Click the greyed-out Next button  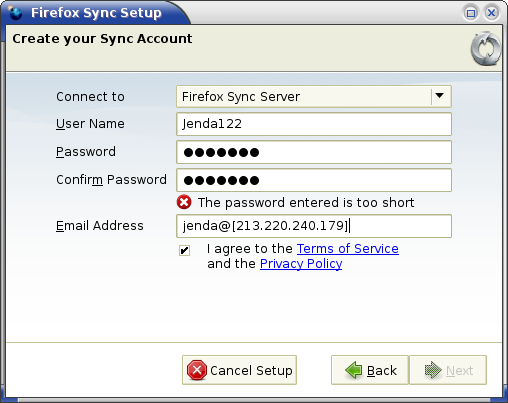coord(448,370)
